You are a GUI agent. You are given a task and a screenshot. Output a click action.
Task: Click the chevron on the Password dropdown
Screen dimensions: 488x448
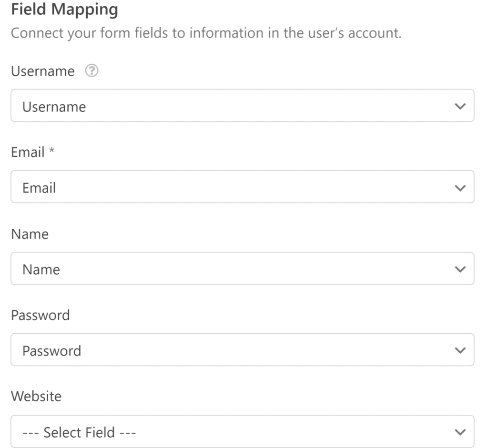point(459,350)
